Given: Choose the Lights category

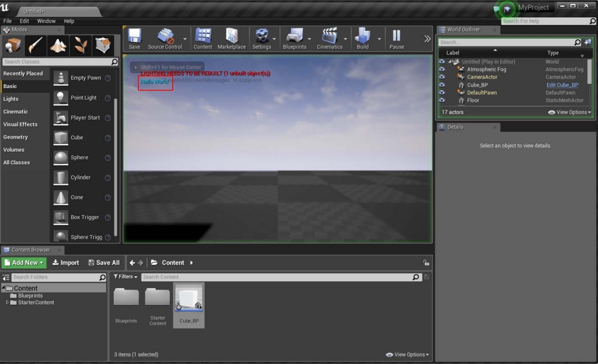Looking at the screenshot, I should click(x=11, y=99).
